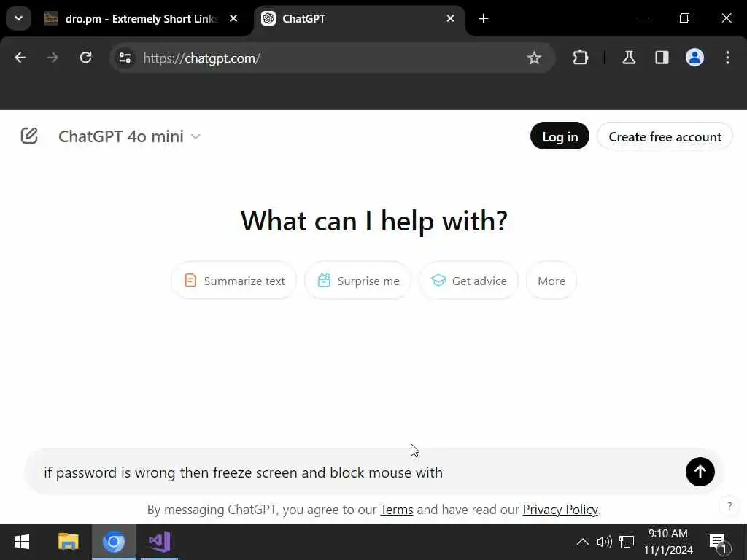Click the Log in button
Viewport: 747px width, 560px height.
(560, 136)
